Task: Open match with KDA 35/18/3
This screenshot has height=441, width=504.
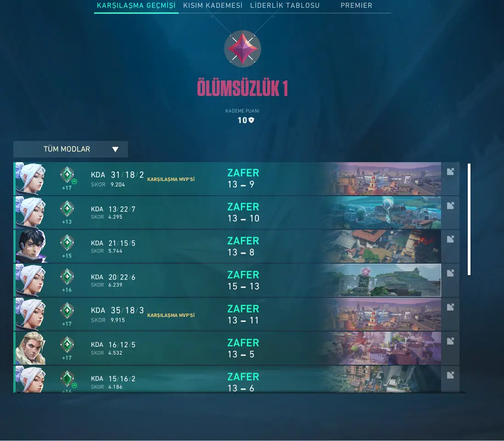Action: tap(236, 314)
